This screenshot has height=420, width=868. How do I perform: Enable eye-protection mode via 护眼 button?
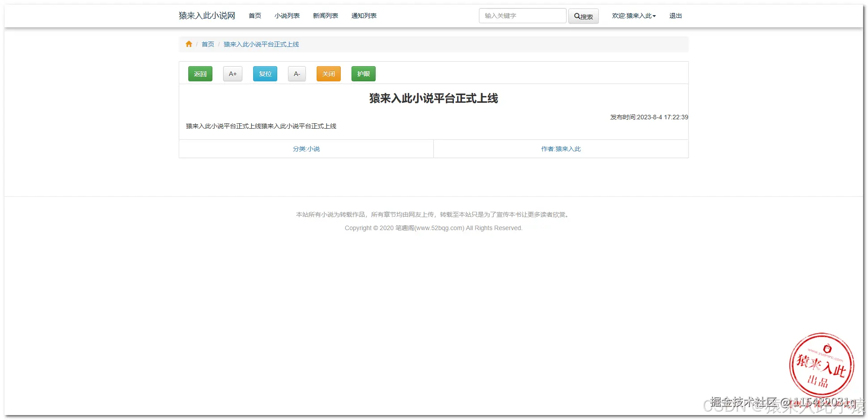pos(363,73)
